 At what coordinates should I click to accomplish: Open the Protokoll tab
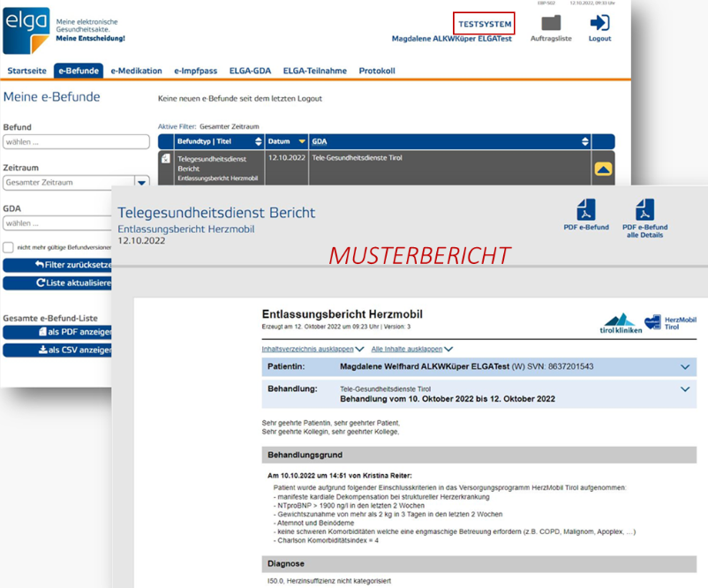pos(377,71)
